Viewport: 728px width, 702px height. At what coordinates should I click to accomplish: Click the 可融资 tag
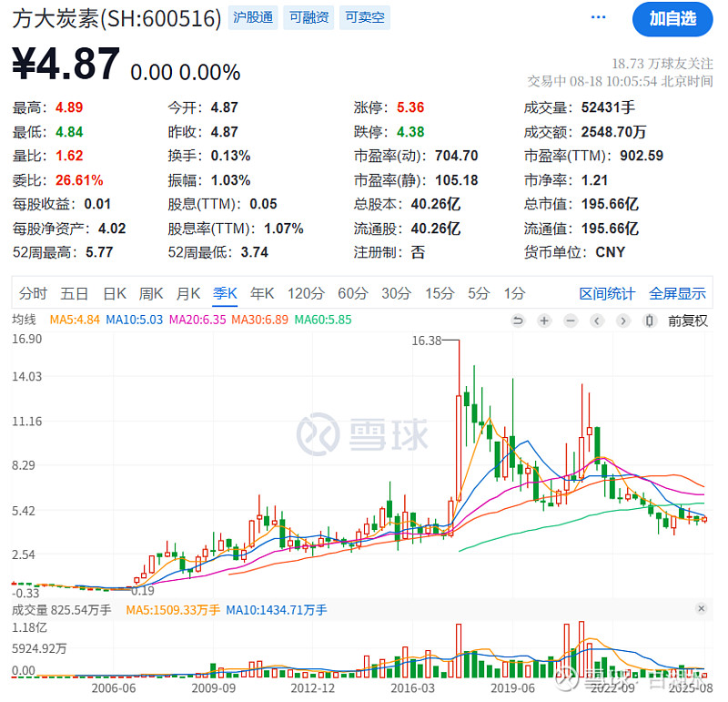(x=308, y=17)
